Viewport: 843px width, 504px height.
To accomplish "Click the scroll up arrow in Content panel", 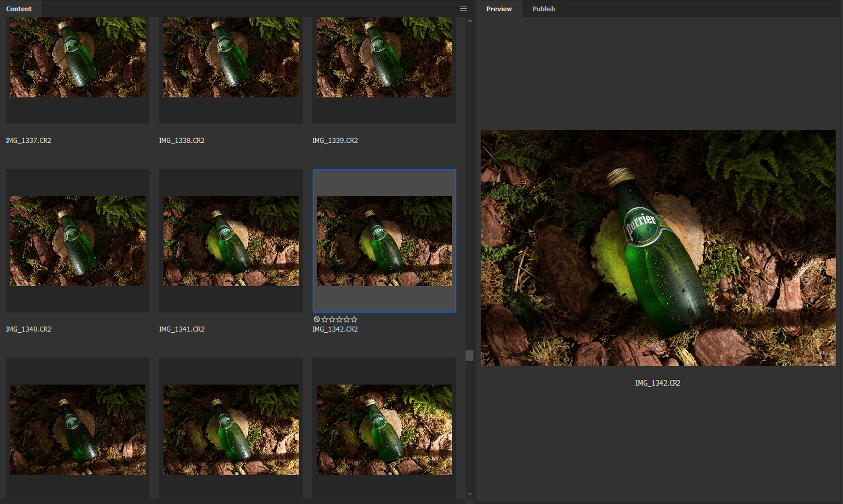I will tap(469, 21).
